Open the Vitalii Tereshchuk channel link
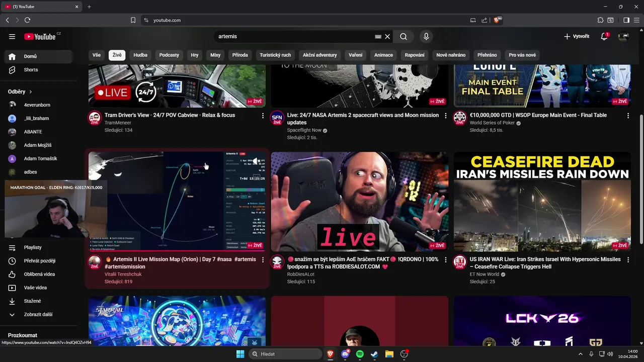644x362 pixels. click(x=123, y=275)
